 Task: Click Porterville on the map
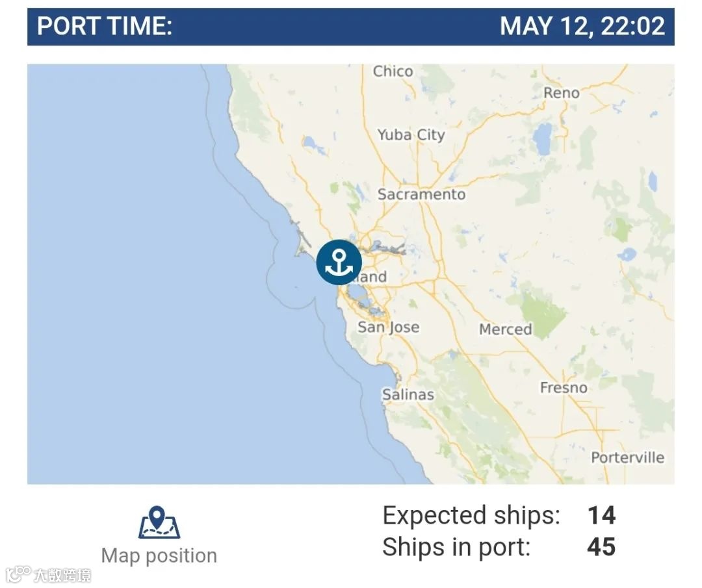click(627, 457)
